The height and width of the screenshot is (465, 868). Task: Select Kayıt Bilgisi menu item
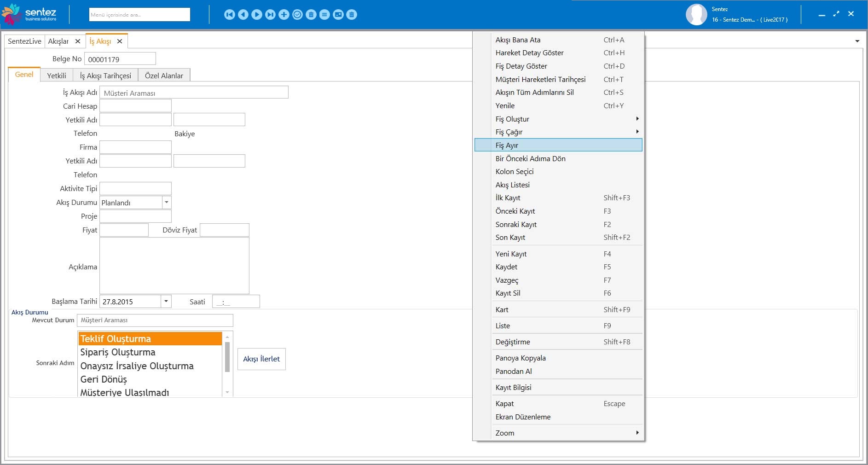click(x=558, y=388)
